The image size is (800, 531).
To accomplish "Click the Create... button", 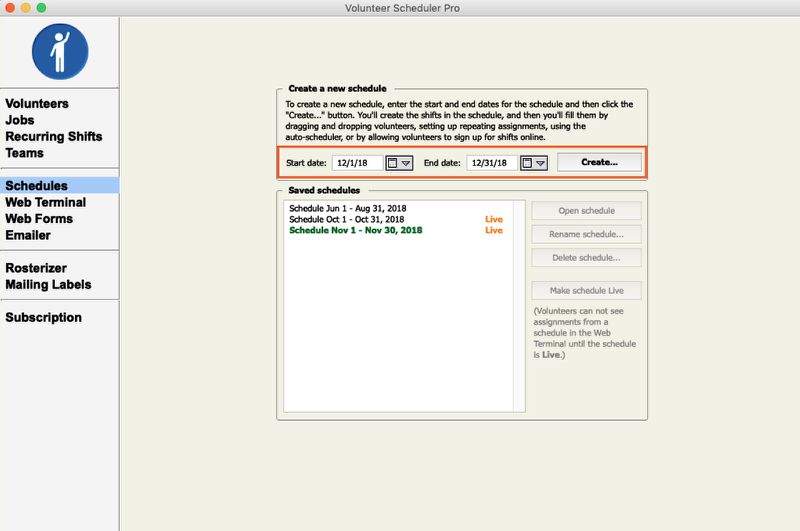I will (599, 162).
